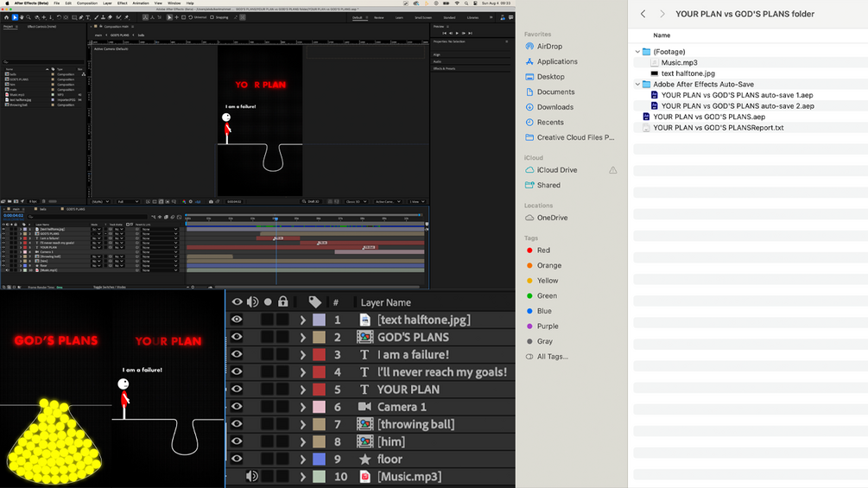Image resolution: width=868 pixels, height=488 pixels.
Task: Expand the text halftone.jpg layer properties
Action: (303, 320)
